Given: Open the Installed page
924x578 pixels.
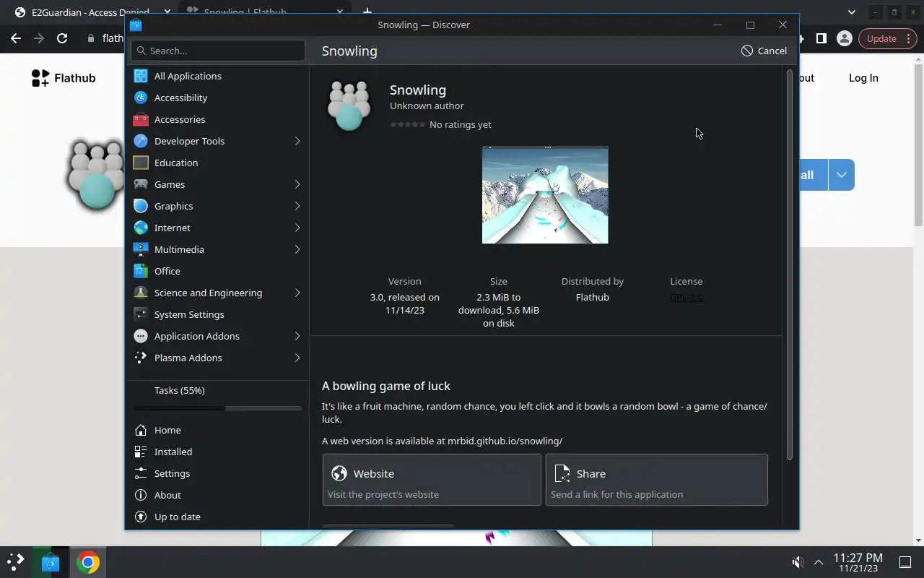Looking at the screenshot, I should tap(217, 452).
